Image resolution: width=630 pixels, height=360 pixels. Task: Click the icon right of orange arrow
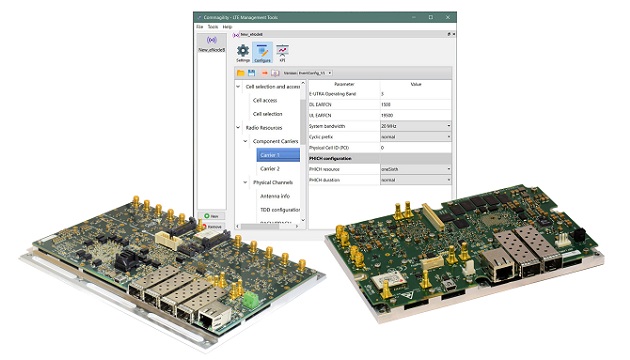coord(275,73)
